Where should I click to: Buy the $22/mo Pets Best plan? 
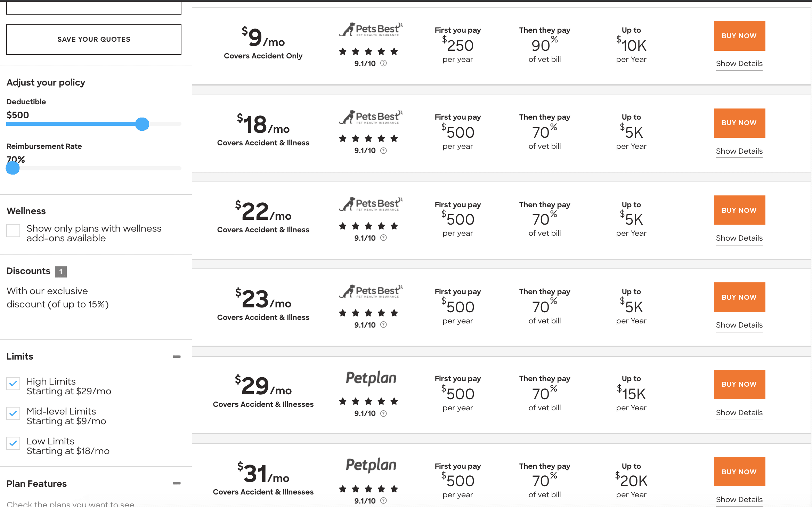(x=739, y=210)
